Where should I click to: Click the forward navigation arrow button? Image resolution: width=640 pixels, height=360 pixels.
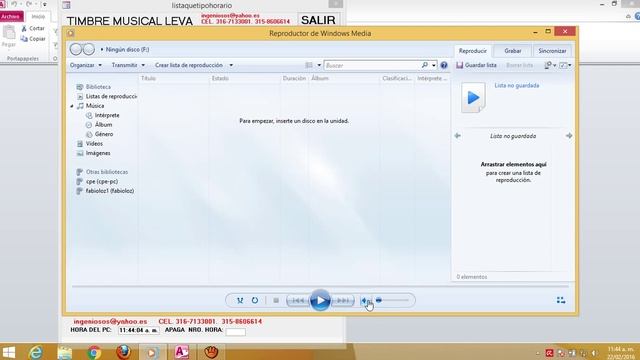coord(89,49)
